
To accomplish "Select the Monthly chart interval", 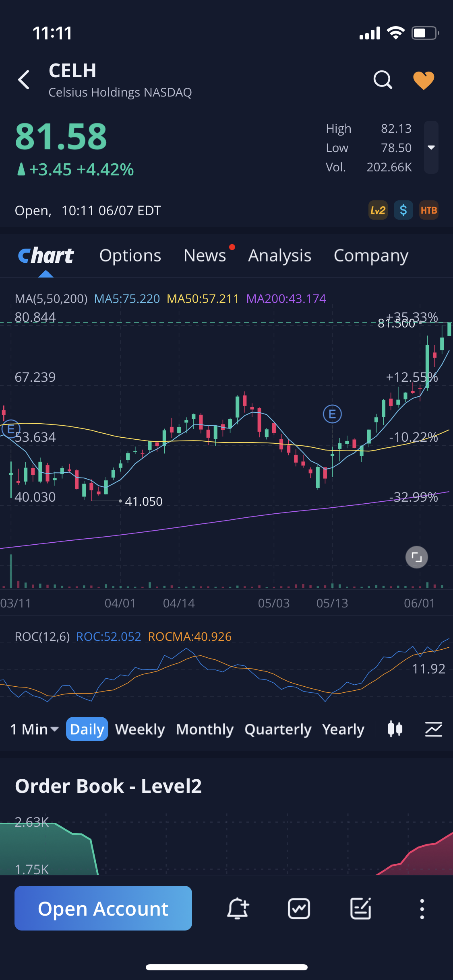I will point(205,729).
